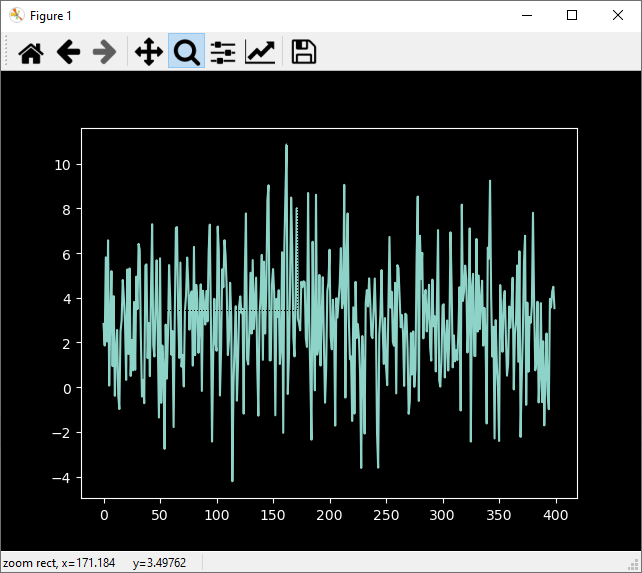Click the 'zoom rect, x=171.184' status text
The width and height of the screenshot is (642, 573).
tap(59, 563)
